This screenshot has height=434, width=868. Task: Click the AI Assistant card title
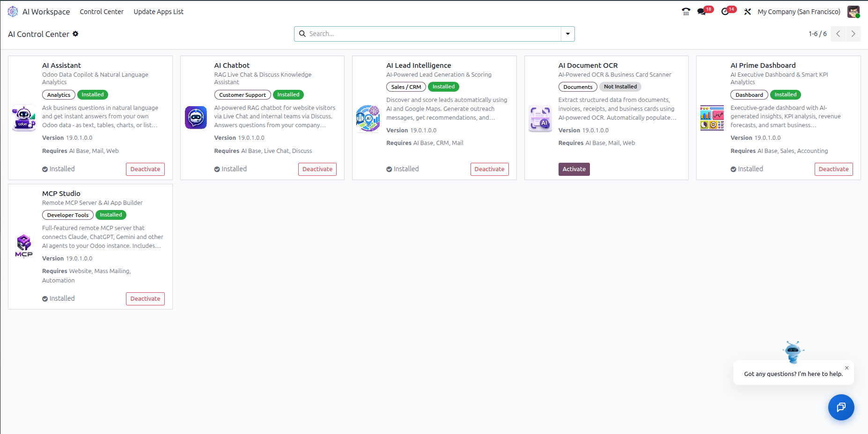61,65
